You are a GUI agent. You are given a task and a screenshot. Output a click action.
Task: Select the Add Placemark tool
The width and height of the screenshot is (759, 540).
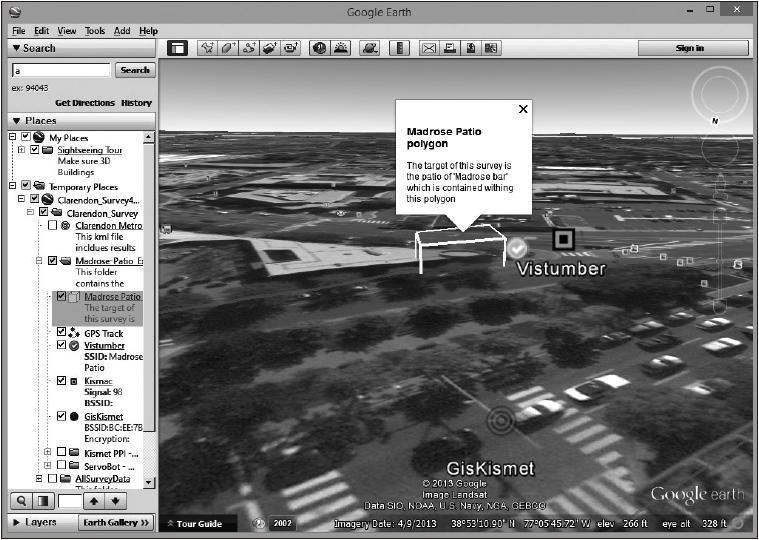208,48
